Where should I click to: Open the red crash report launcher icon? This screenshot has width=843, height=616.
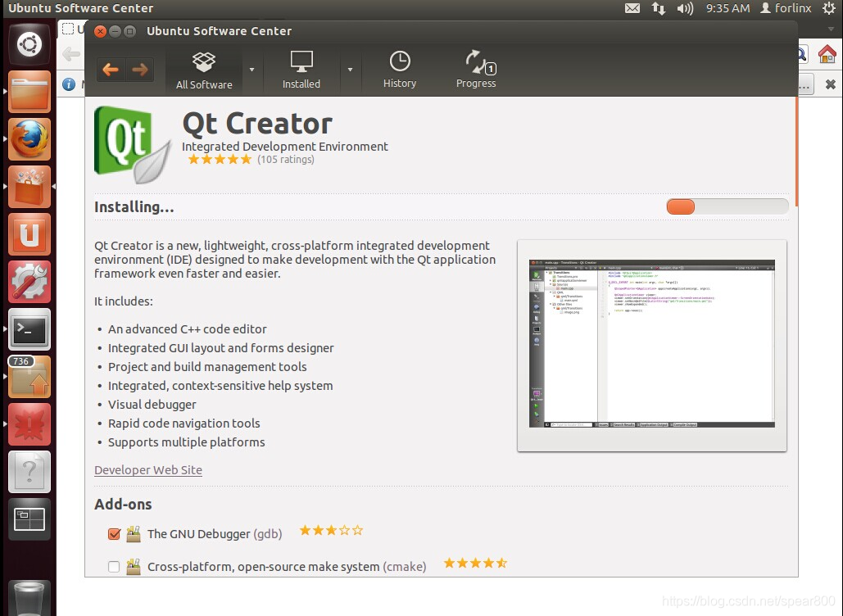coord(29,424)
